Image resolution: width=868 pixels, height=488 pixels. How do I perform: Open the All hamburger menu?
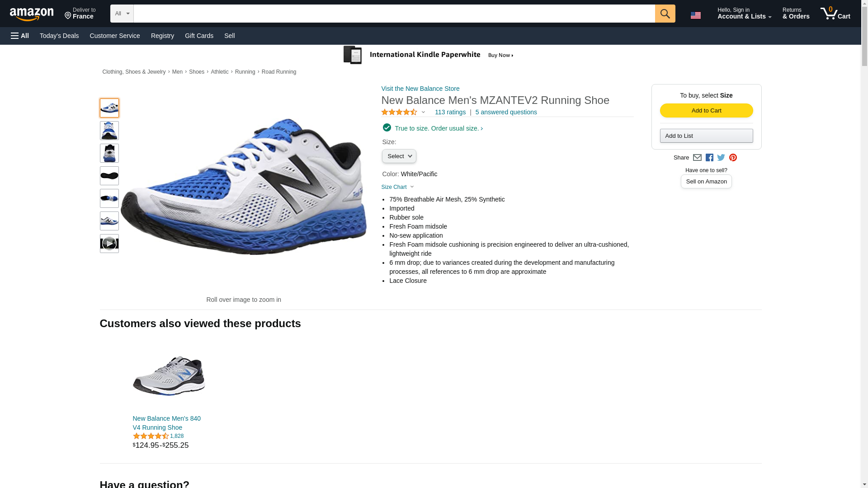tap(20, 36)
